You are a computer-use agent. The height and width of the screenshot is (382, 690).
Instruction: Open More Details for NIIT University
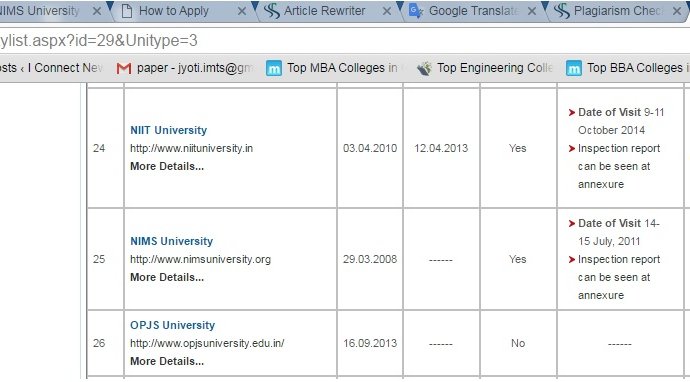point(167,166)
